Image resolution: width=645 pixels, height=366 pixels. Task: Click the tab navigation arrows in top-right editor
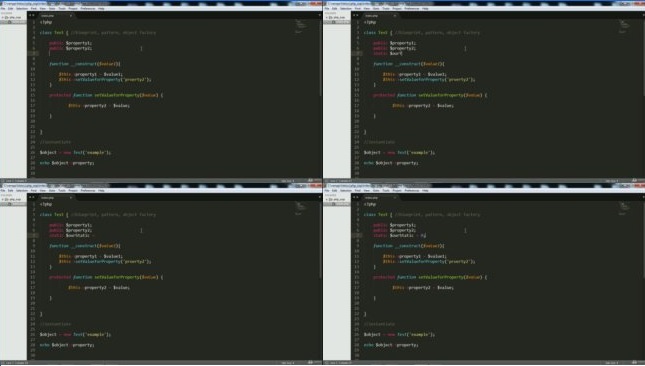click(355, 15)
